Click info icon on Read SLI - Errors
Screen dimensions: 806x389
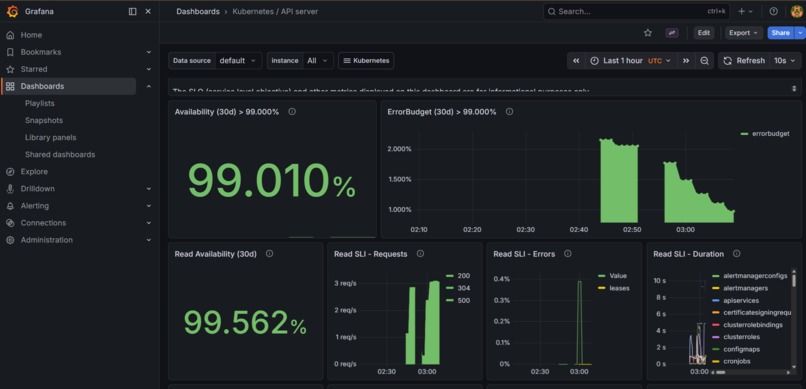click(567, 254)
